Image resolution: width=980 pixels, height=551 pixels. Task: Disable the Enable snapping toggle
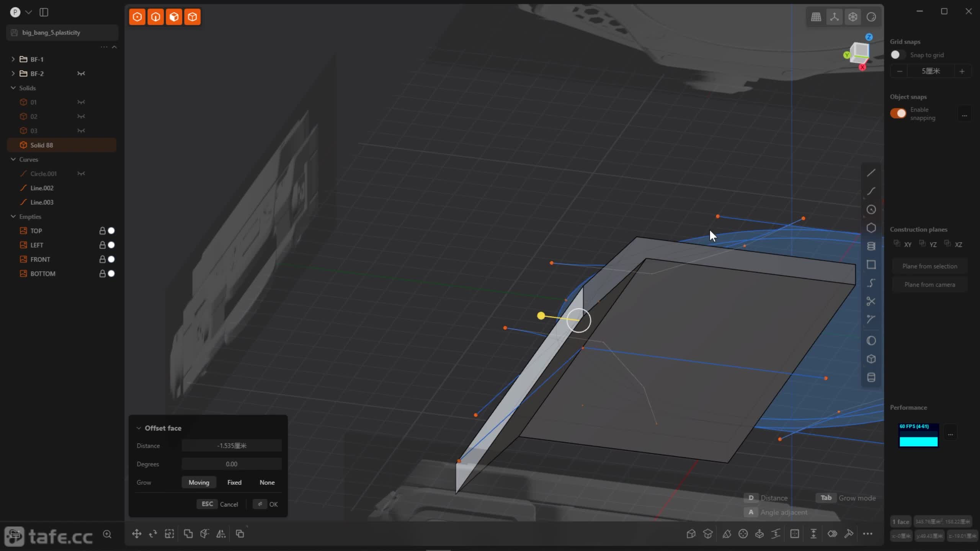pos(898,113)
